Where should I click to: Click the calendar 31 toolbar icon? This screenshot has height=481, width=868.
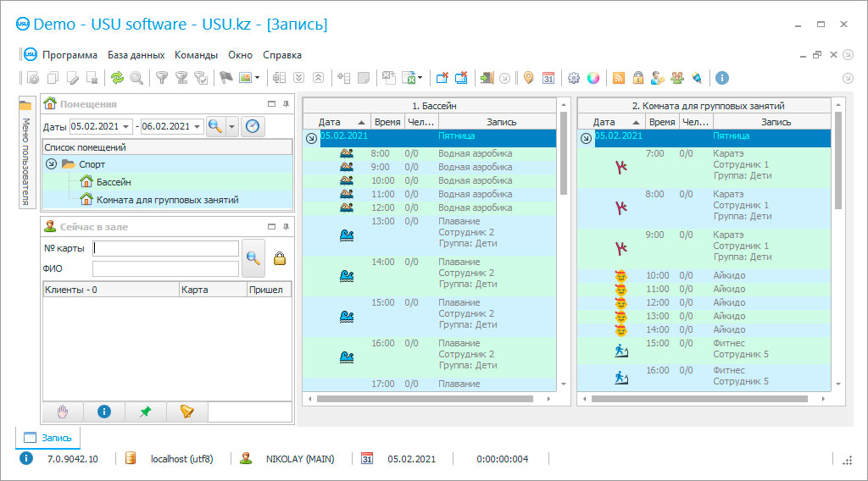[x=548, y=78]
